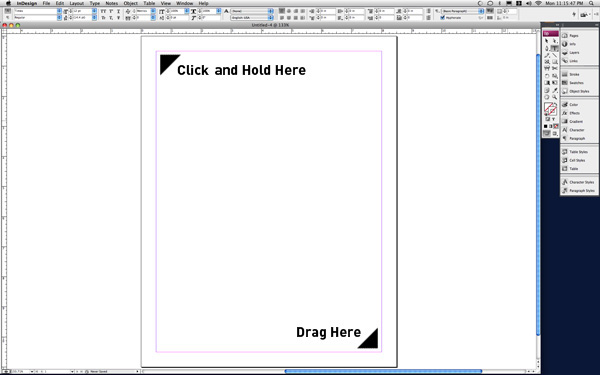Click the volume icon in menu bar

click(x=528, y=3)
